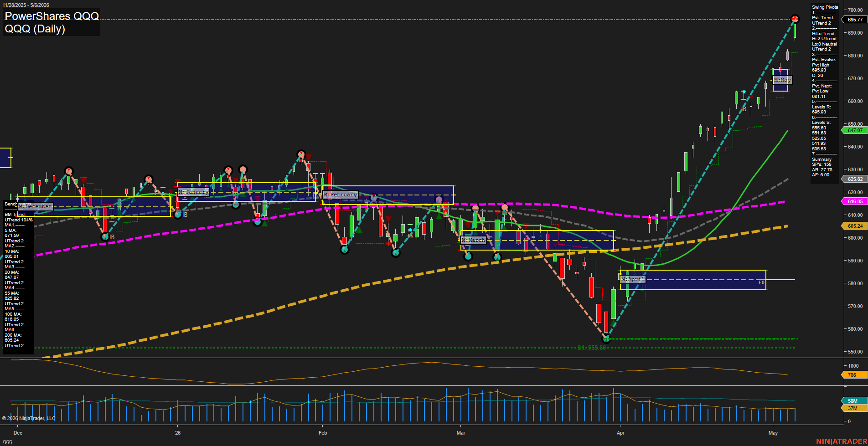
Task: Click the 700.00 price axis label
Action: tap(855, 10)
